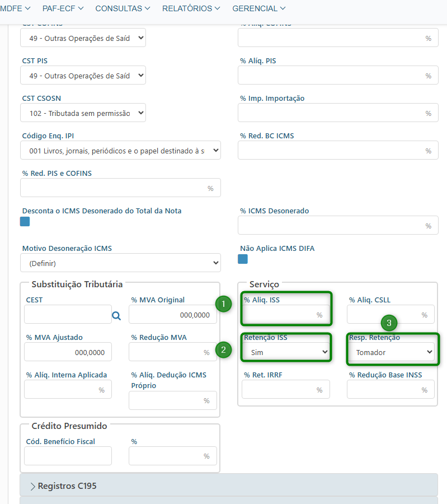Open the CST CSOSN dropdown
447x504 pixels.
[83, 113]
